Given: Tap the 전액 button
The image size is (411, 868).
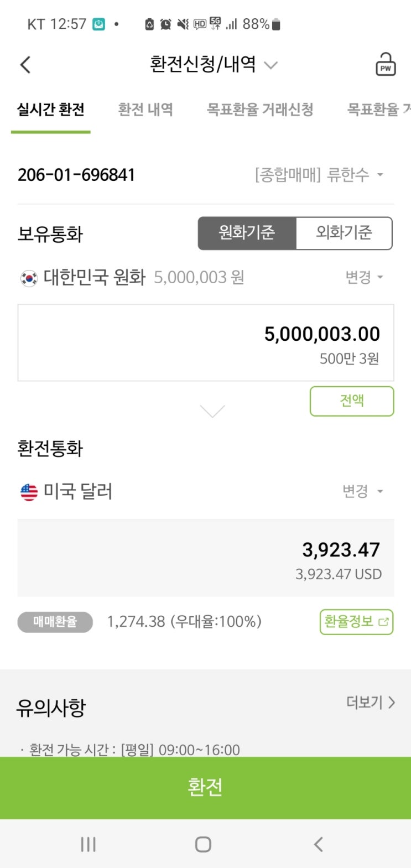Looking at the screenshot, I should (x=351, y=401).
